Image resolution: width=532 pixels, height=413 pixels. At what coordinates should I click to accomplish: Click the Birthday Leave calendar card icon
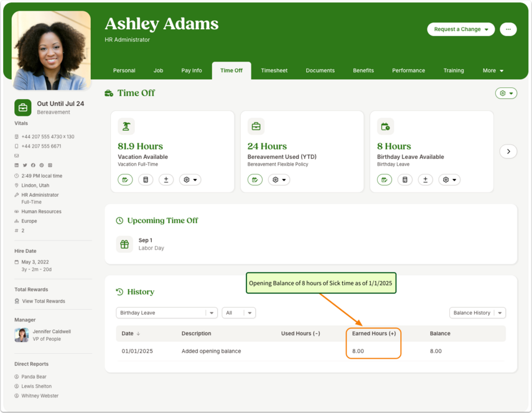(x=385, y=126)
